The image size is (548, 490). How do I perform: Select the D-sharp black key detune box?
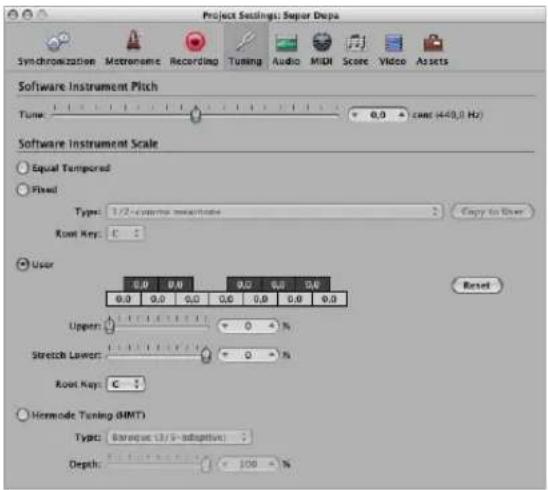pyautogui.click(x=175, y=284)
